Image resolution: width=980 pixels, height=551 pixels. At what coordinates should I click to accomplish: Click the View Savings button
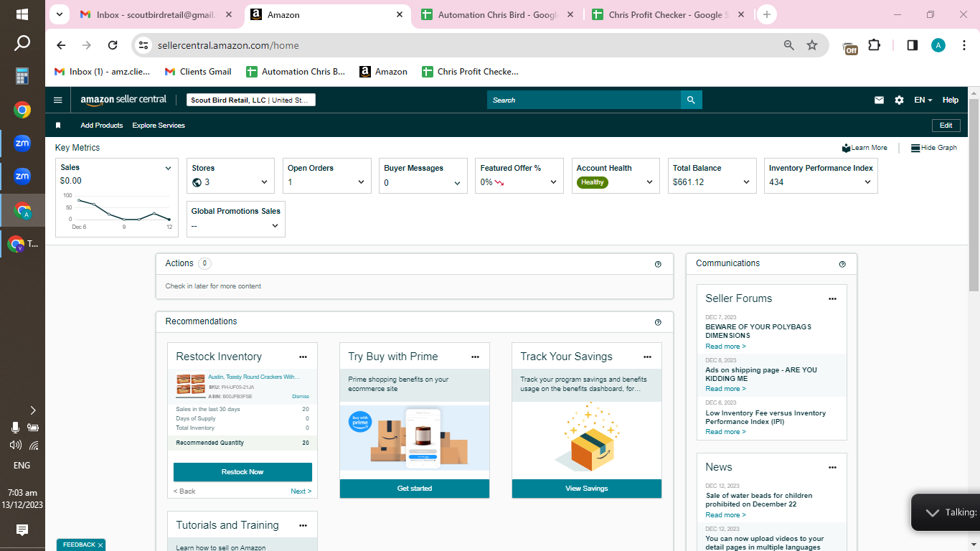coord(587,489)
